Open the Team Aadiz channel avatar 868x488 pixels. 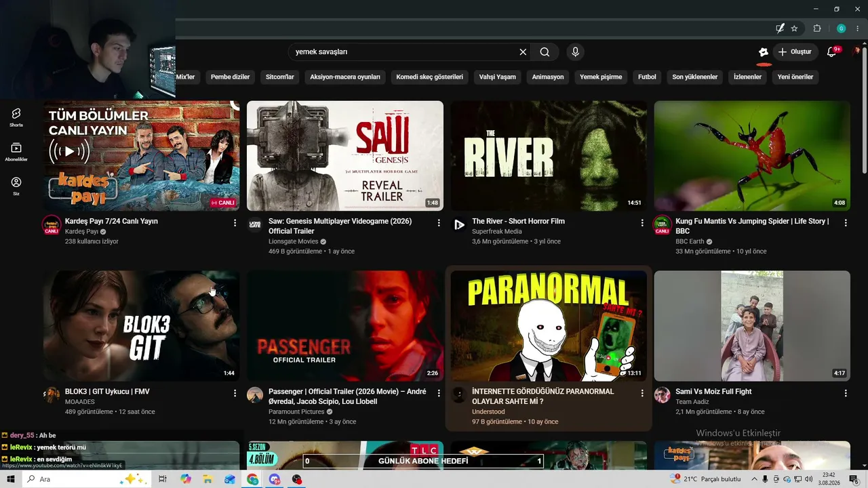[x=663, y=394]
